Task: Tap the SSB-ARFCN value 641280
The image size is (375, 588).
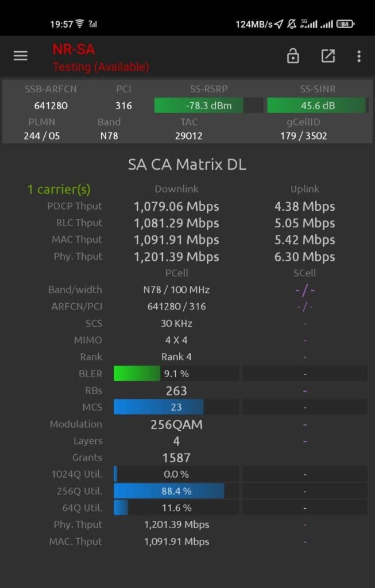Action: point(51,106)
